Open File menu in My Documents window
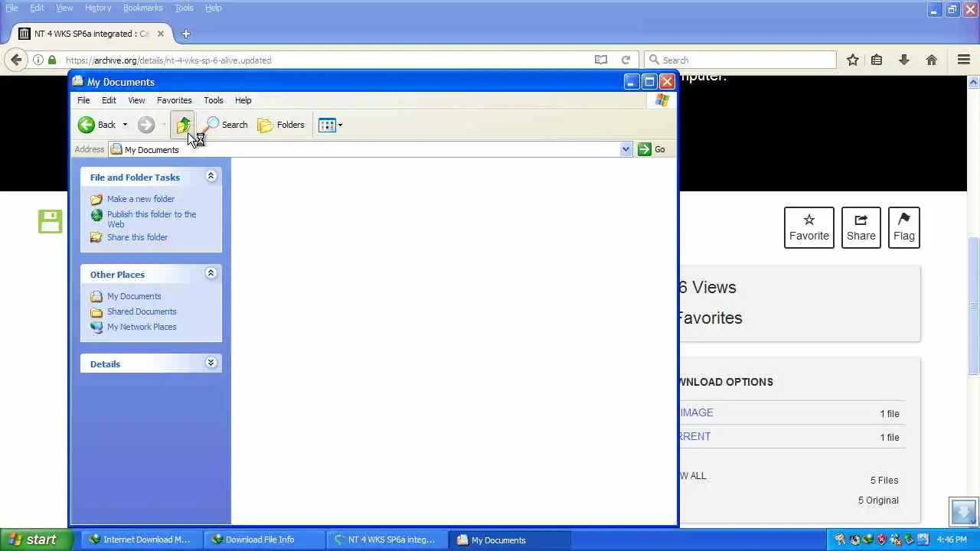The height and width of the screenshot is (551, 980). click(x=83, y=100)
